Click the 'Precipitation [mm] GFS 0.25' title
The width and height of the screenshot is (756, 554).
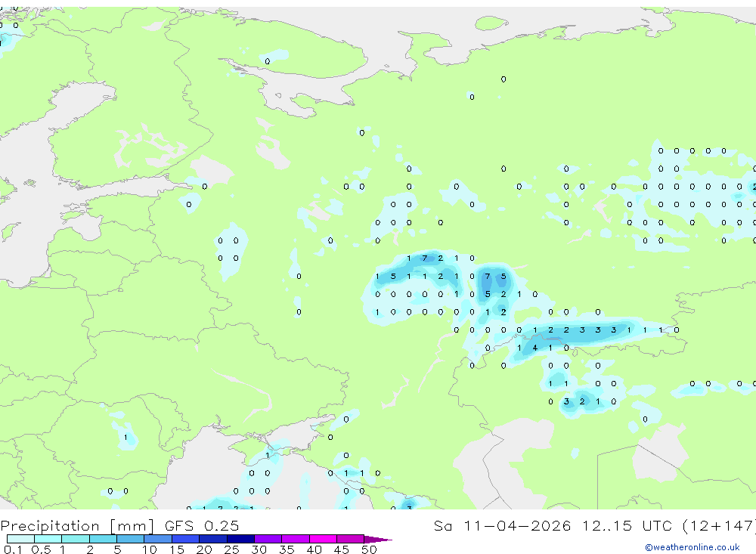click(x=119, y=525)
